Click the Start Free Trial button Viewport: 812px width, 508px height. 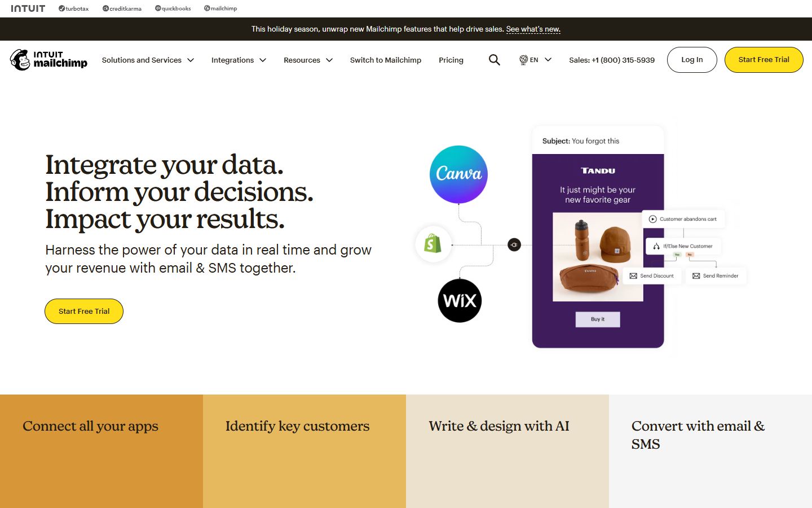point(764,59)
